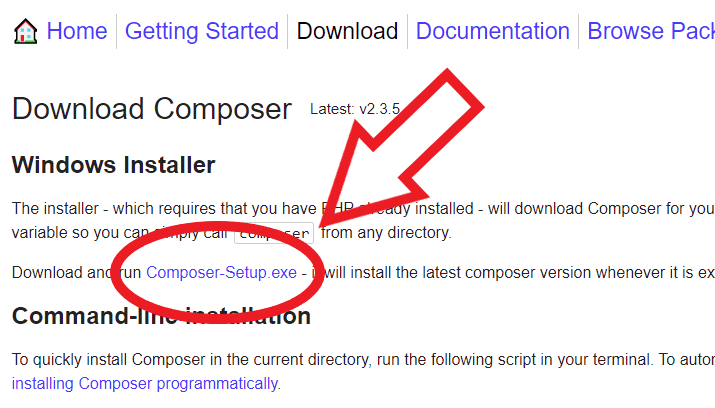Click the Latest: v2.3.5 version label

pos(354,108)
